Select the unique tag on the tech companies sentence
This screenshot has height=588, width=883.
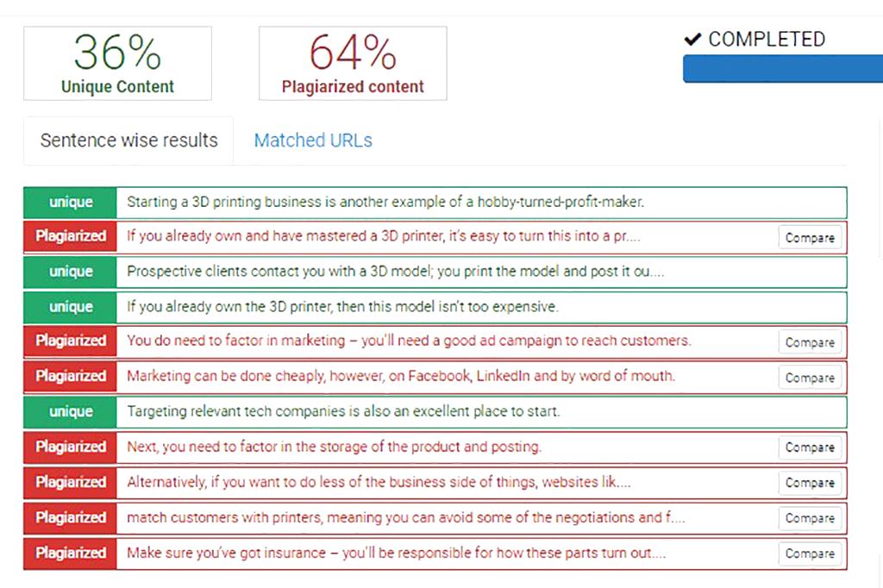click(69, 412)
